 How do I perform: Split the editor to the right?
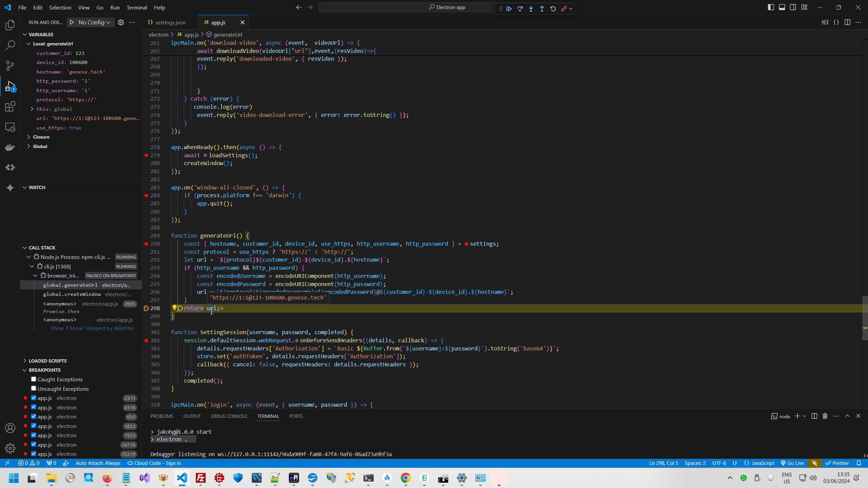(847, 22)
